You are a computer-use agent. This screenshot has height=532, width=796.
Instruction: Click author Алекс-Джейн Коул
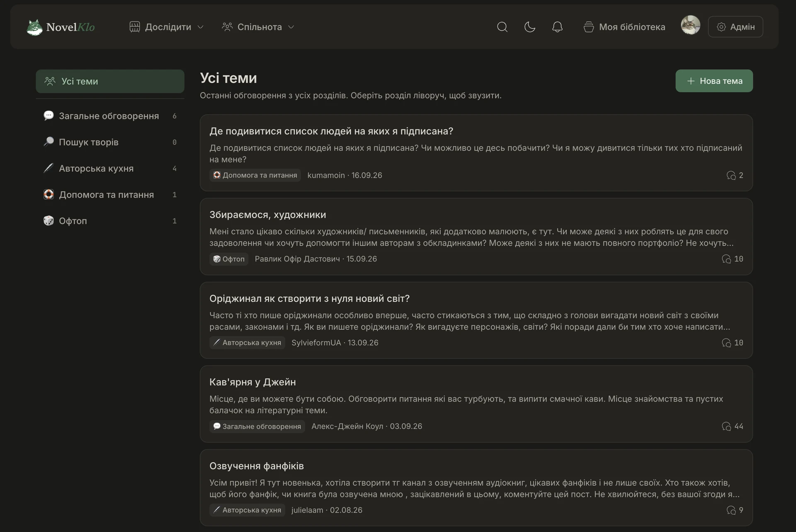347,426
